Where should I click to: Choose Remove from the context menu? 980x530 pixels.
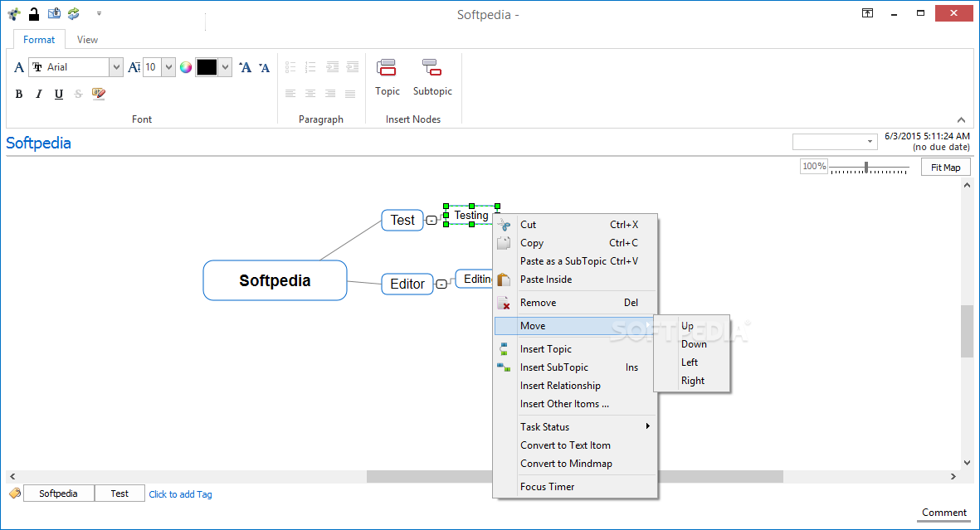pyautogui.click(x=576, y=303)
